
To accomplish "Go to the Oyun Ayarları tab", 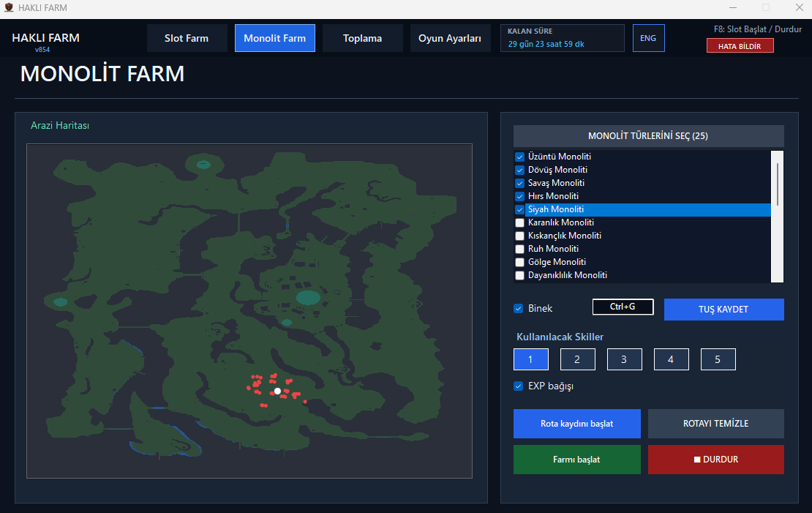I will click(x=450, y=38).
